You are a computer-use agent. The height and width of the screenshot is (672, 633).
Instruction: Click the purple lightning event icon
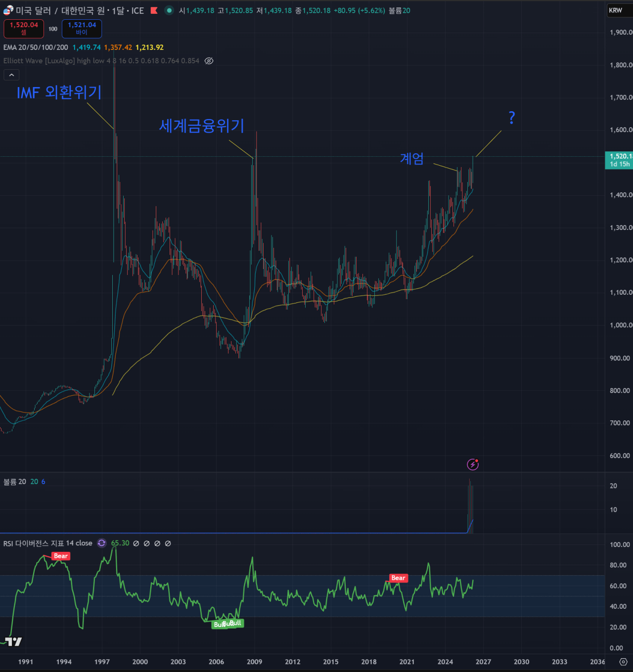tap(473, 464)
